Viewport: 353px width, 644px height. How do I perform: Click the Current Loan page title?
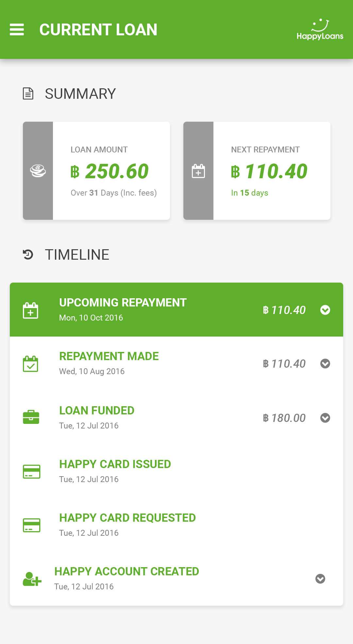[x=98, y=29]
